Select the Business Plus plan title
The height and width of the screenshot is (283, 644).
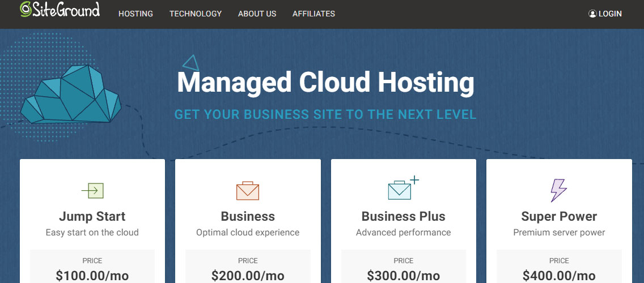[403, 216]
